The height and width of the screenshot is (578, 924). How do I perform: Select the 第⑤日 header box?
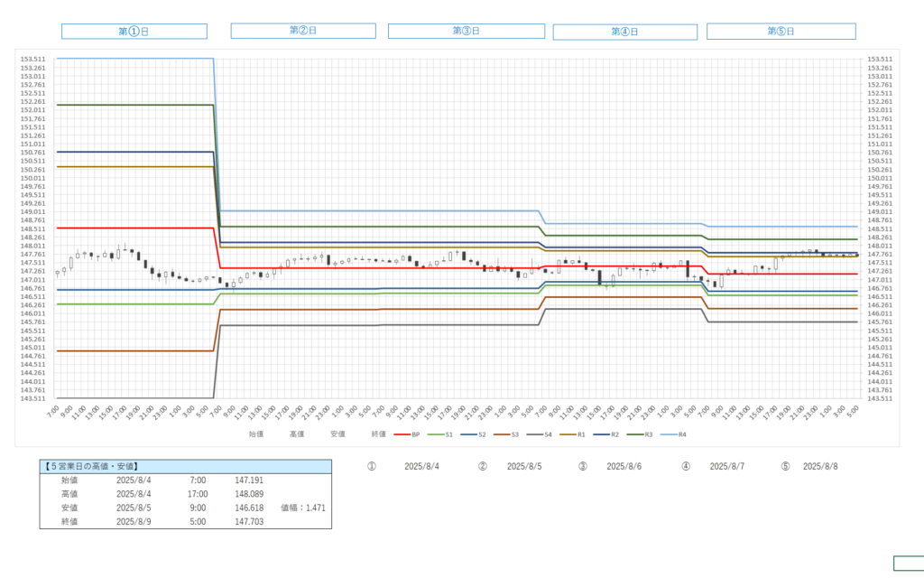pos(781,32)
